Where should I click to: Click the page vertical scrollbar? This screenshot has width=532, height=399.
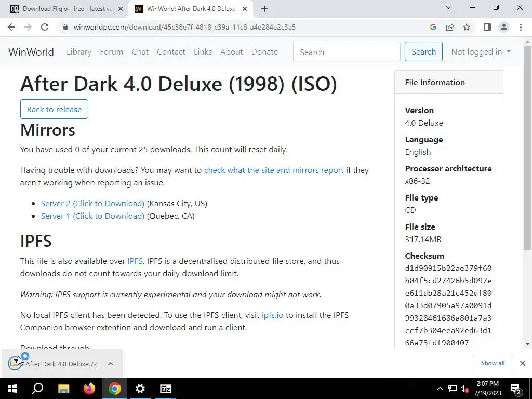tap(528, 148)
